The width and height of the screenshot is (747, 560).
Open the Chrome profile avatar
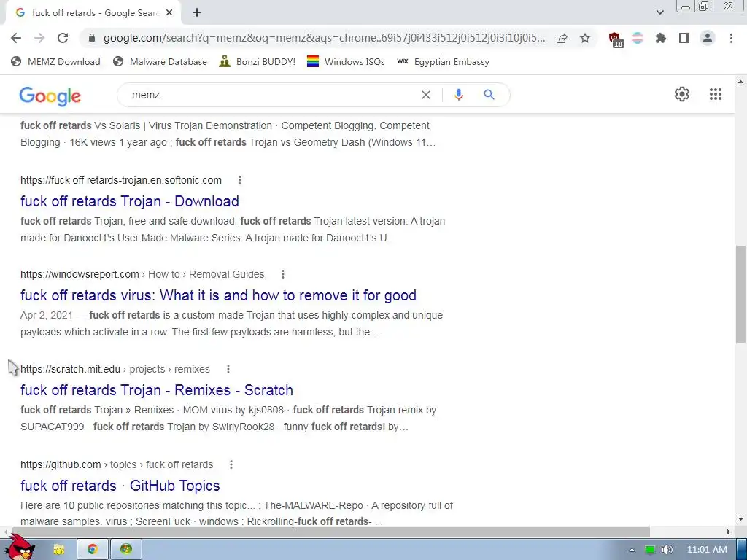click(x=708, y=38)
